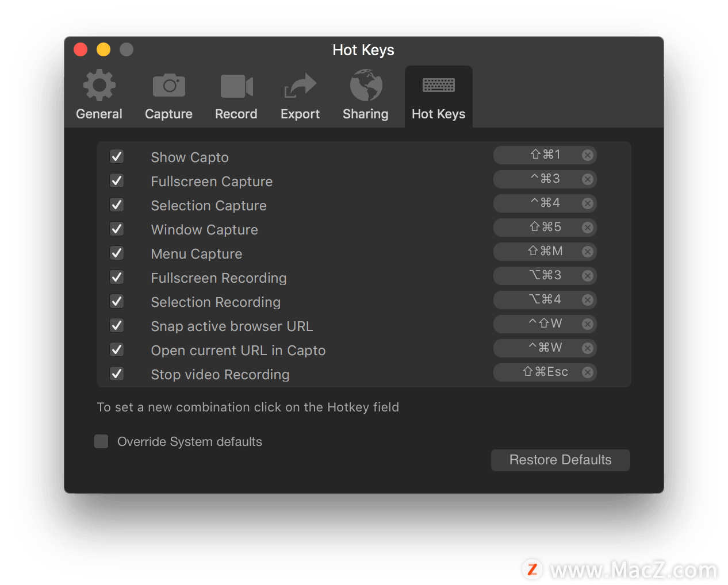Viewport: 728px width, 585px height.
Task: Uncheck Selection Recording hotkey
Action: pos(117,301)
